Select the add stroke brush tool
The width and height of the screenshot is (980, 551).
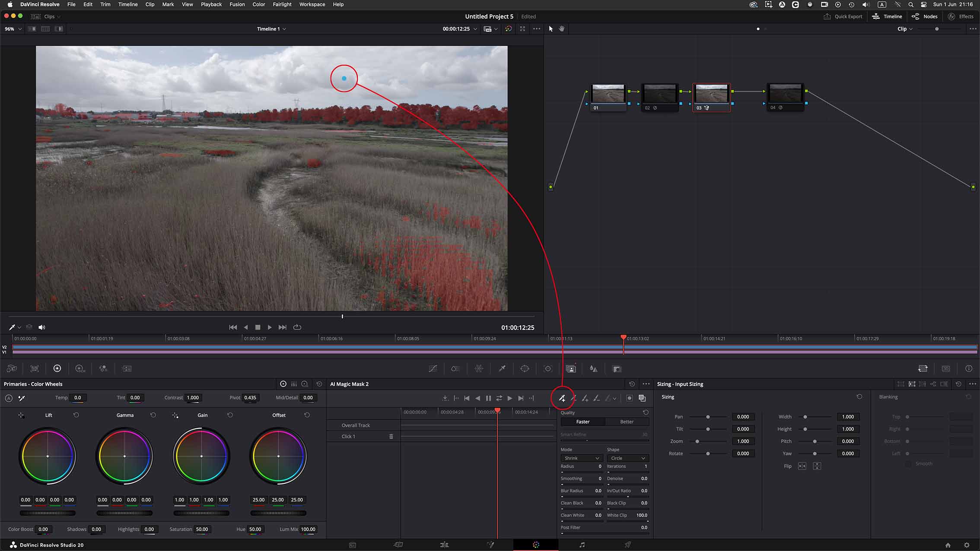pyautogui.click(x=585, y=398)
